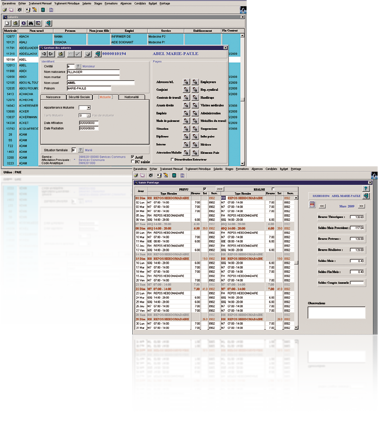379x426 pixels.
Task: Click the previous month button beside Mars 2009
Action: coord(321,206)
